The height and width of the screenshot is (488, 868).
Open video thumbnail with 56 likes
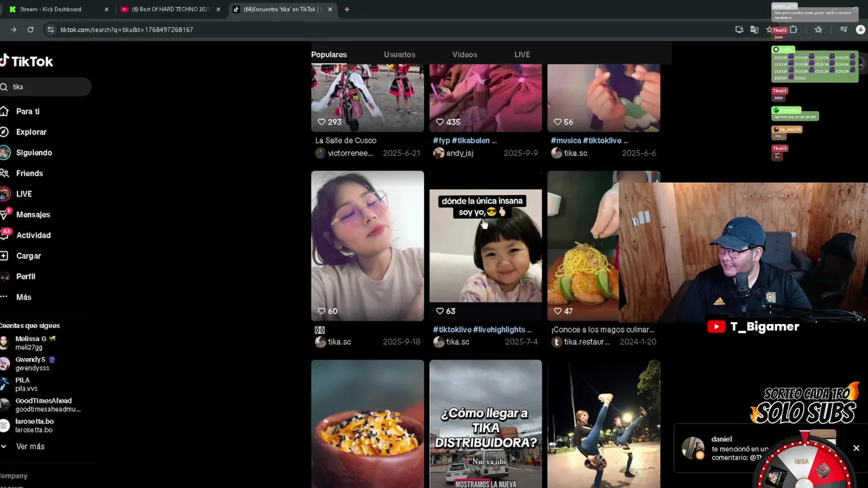click(x=604, y=98)
